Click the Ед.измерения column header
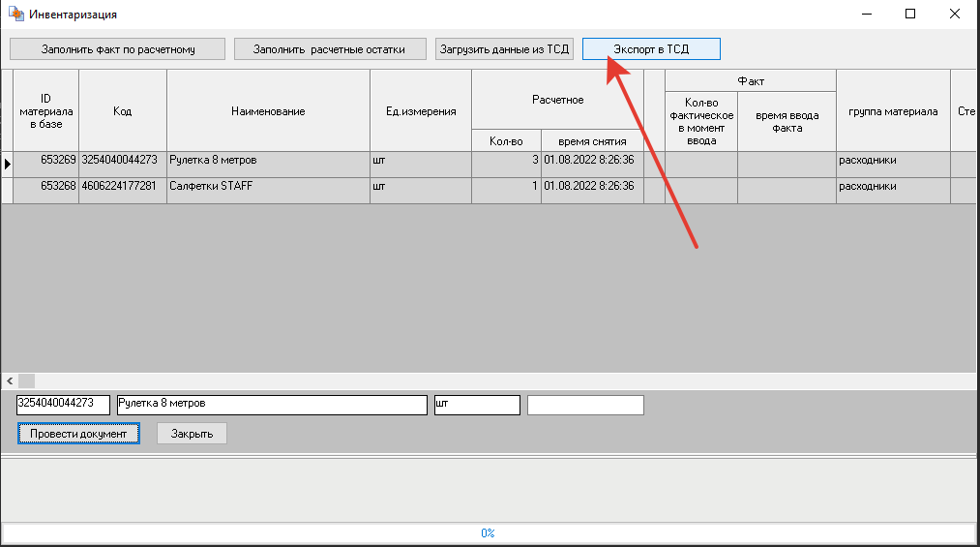 pyautogui.click(x=421, y=111)
